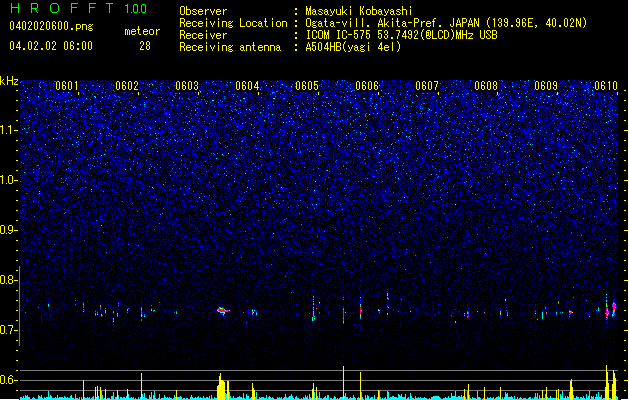Click the kHz axis unit label

(x=9, y=81)
